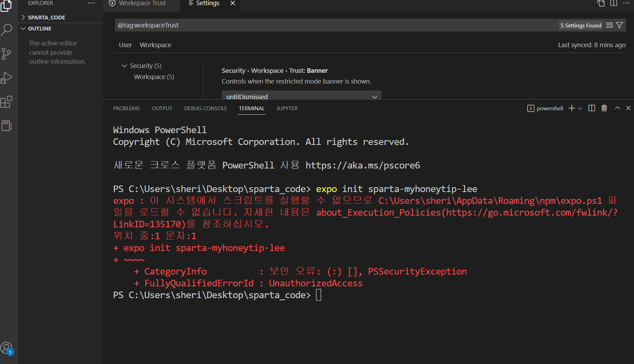Open the new terminal launch profile dropdown

click(580, 109)
